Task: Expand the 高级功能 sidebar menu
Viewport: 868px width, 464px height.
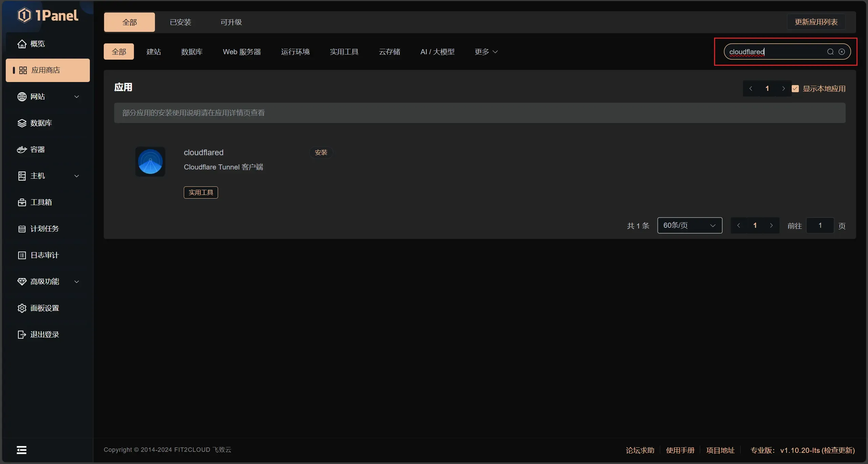Action: click(x=47, y=282)
